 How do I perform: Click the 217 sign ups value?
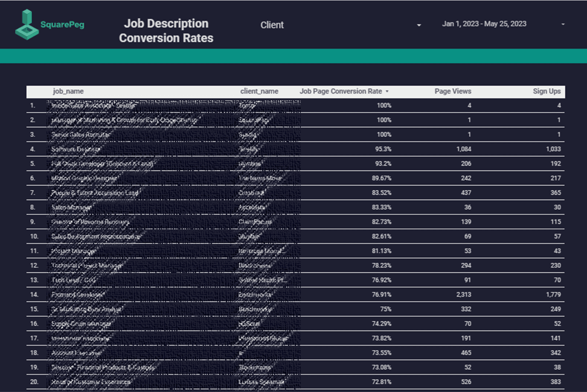[555, 178]
